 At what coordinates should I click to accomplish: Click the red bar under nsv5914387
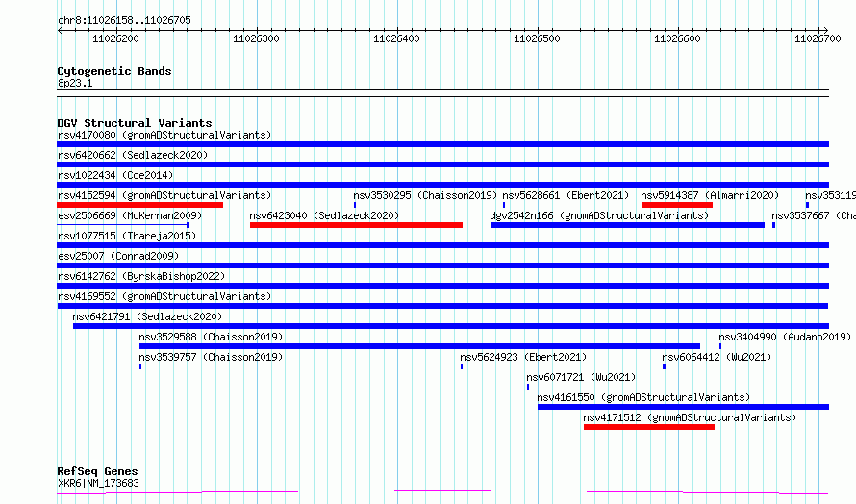pyautogui.click(x=677, y=205)
